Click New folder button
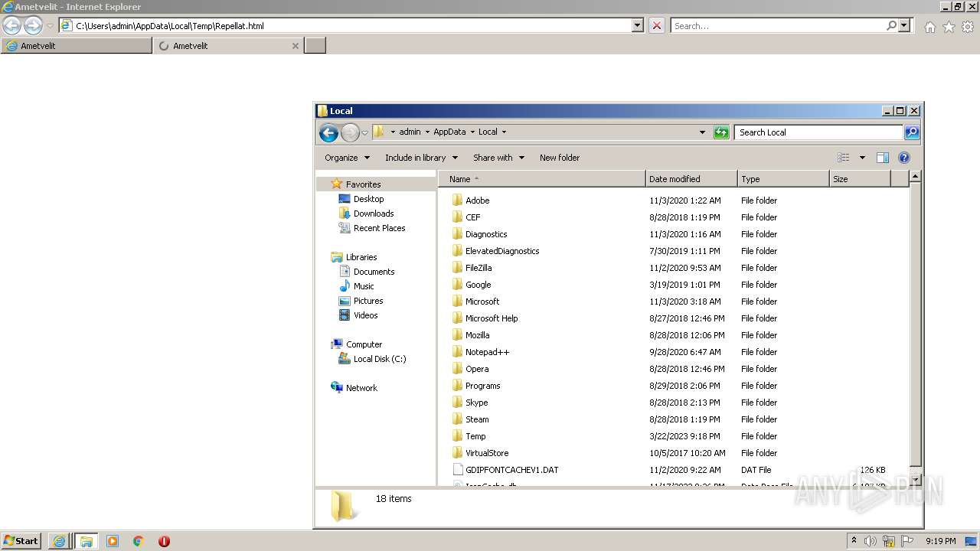 (x=560, y=158)
